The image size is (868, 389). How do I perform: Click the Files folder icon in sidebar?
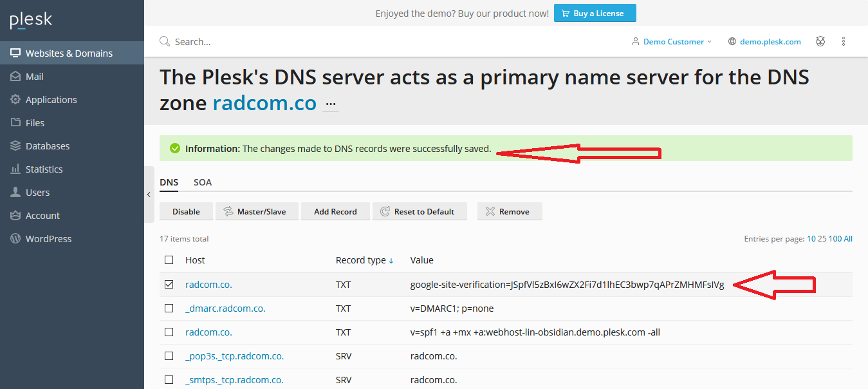click(x=15, y=123)
